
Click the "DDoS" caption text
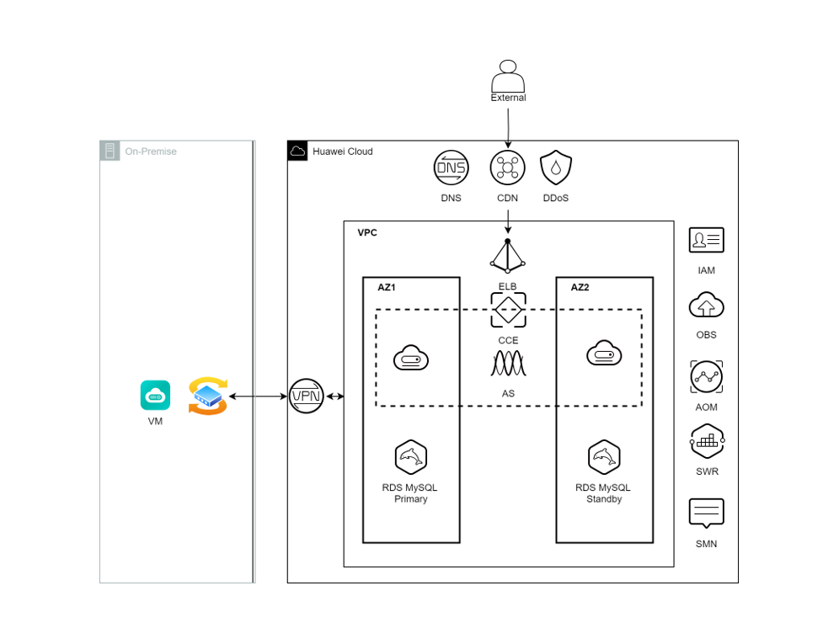556,198
